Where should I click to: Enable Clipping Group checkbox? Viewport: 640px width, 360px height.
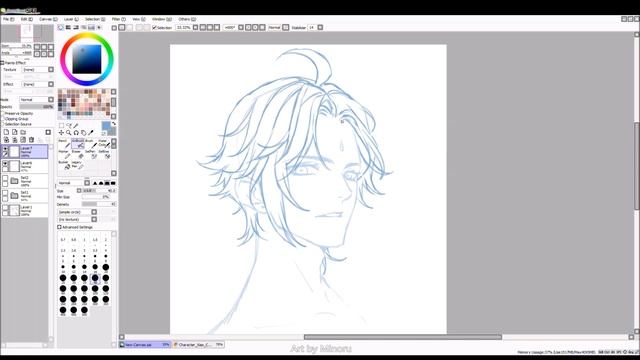(2, 119)
